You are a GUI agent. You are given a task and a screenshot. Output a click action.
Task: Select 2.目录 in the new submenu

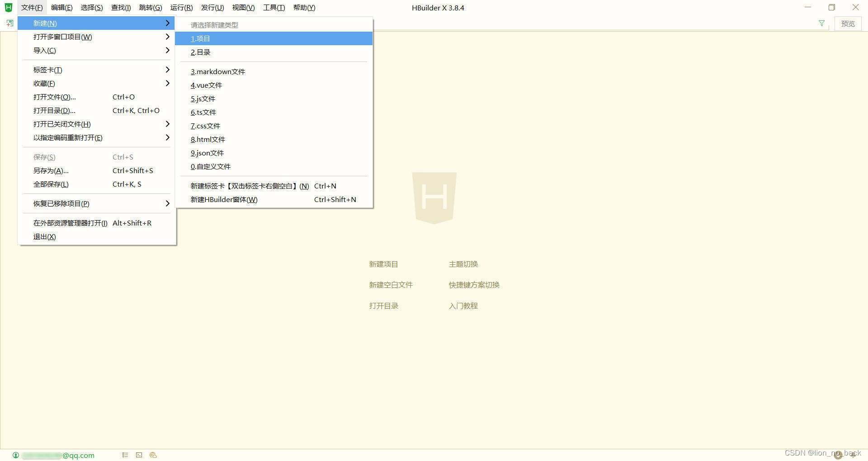click(274, 52)
